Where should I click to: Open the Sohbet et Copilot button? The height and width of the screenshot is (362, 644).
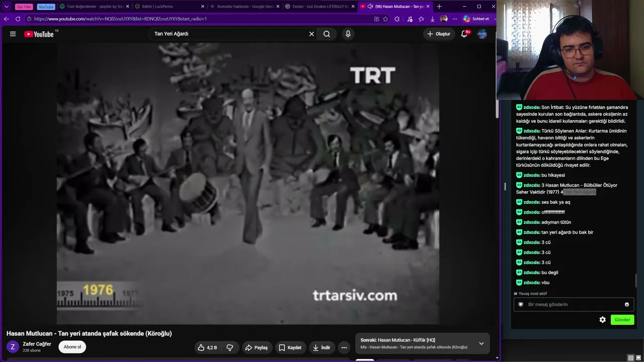[x=476, y=19]
